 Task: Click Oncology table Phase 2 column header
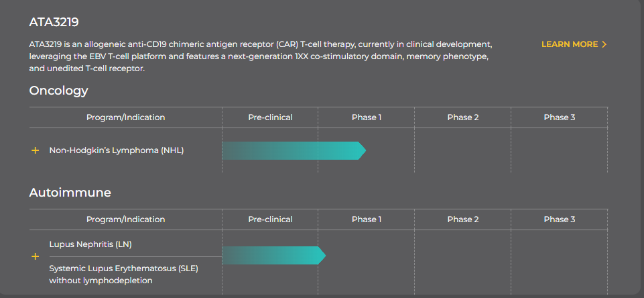click(463, 117)
